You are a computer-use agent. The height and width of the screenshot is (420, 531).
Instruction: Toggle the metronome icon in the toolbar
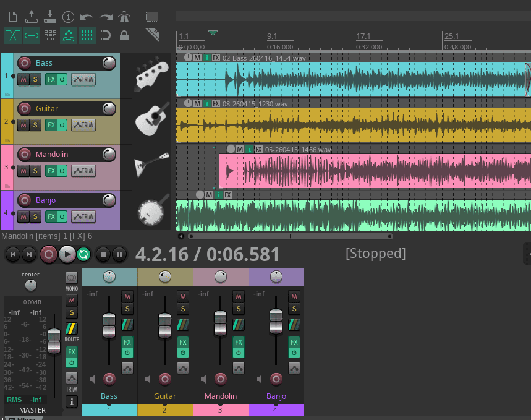125,17
